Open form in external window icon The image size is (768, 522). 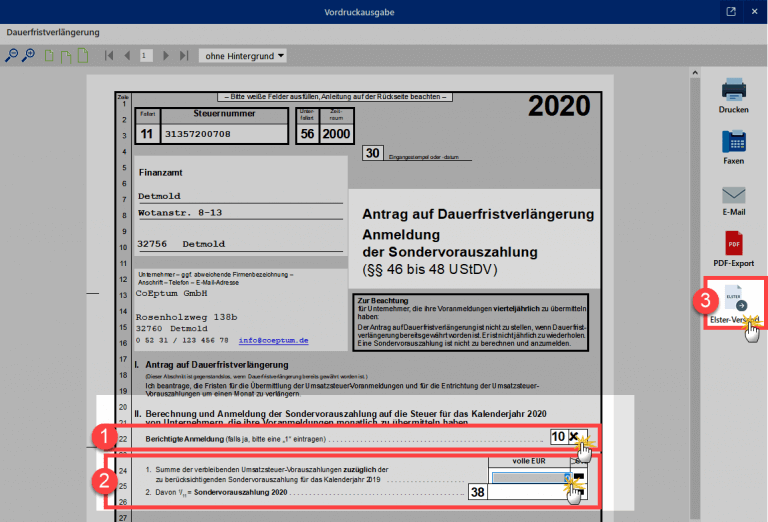click(x=731, y=12)
